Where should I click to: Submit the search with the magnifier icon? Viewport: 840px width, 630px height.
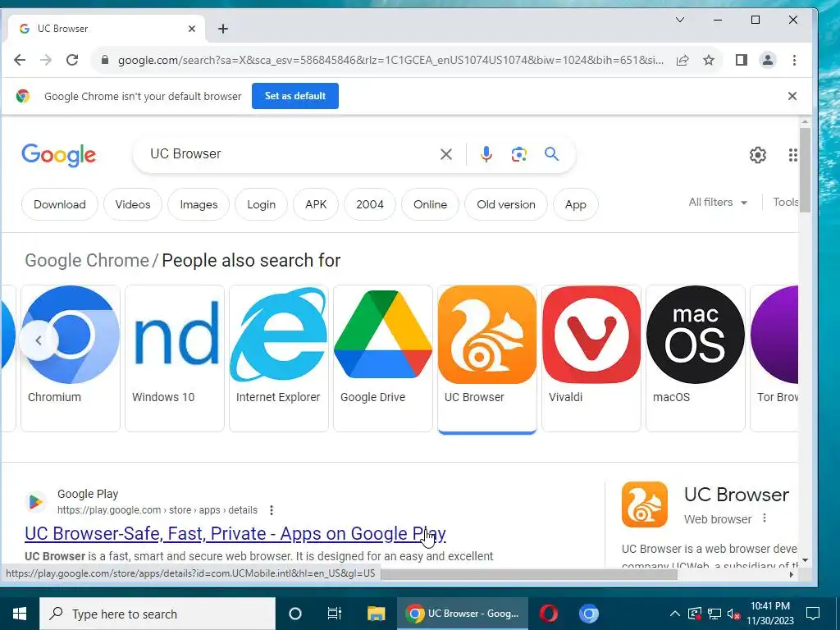pyautogui.click(x=551, y=154)
